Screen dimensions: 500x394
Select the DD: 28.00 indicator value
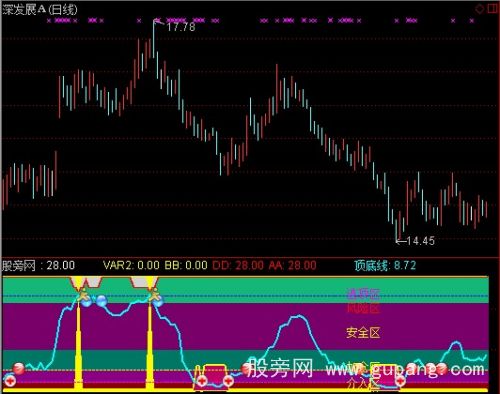point(238,265)
